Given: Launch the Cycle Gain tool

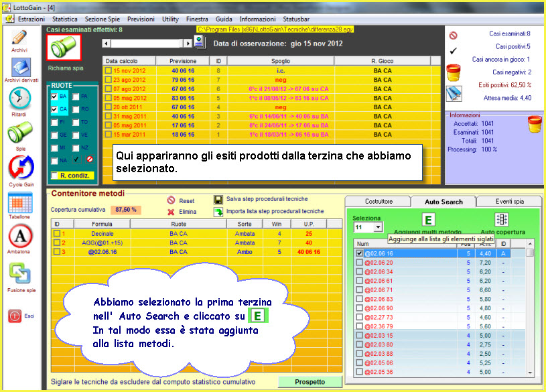Looking at the screenshot, I should tap(21, 168).
